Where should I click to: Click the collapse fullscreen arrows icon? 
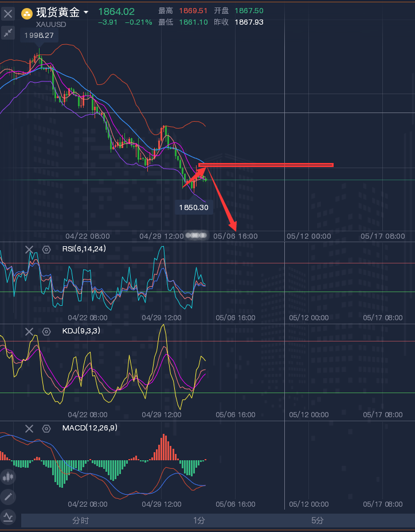(8, 33)
